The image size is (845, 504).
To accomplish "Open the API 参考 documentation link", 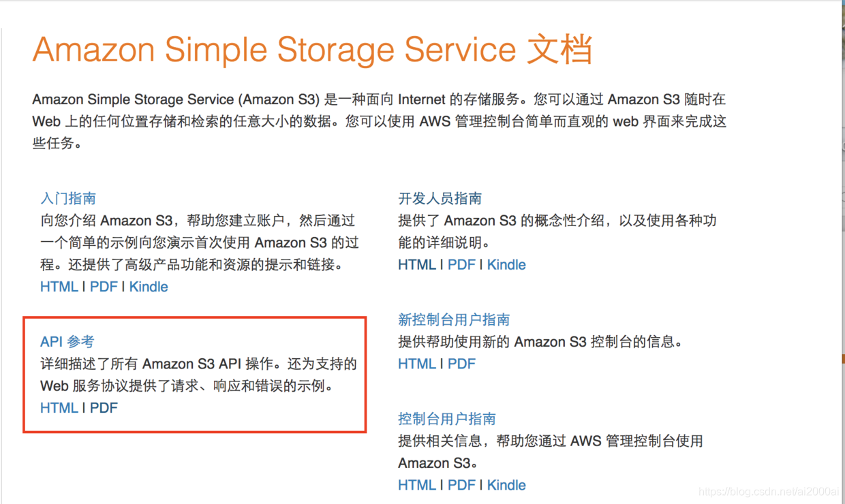I will pos(66,341).
